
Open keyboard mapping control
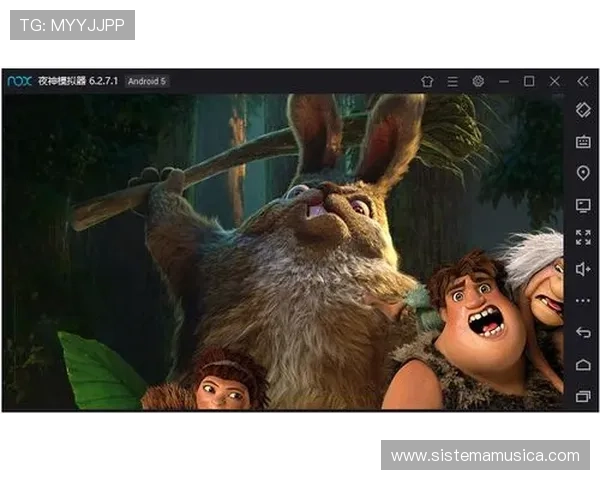[583, 142]
